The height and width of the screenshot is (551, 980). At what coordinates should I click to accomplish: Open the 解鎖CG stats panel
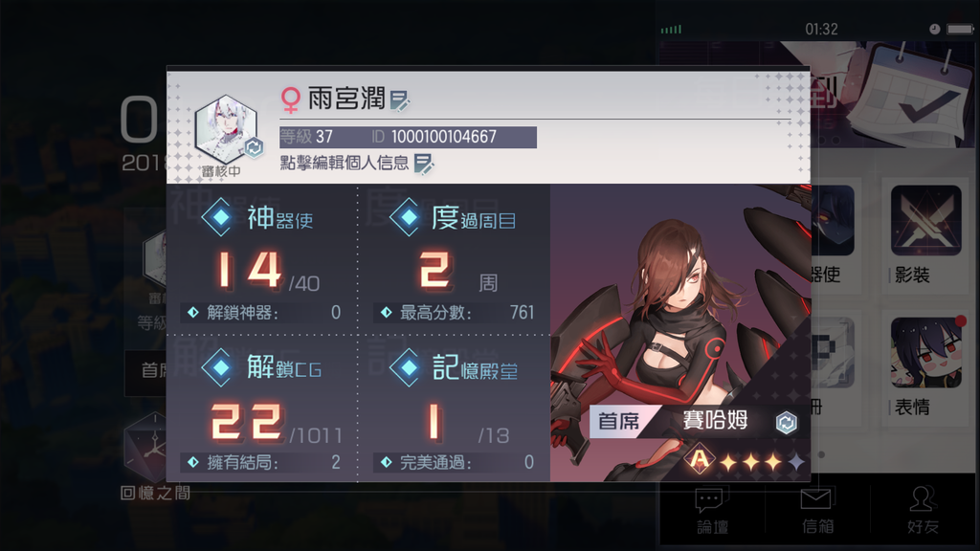pyautogui.click(x=262, y=408)
